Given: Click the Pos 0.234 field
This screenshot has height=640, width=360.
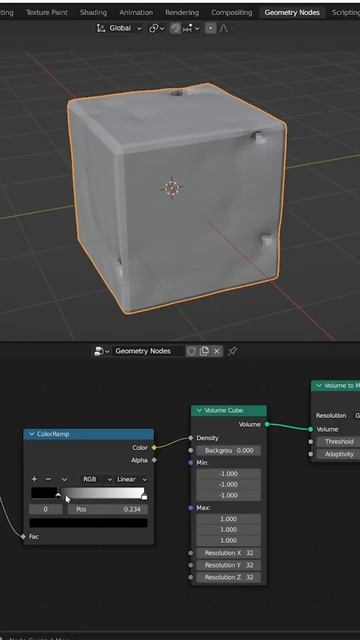Looking at the screenshot, I should (x=108, y=509).
